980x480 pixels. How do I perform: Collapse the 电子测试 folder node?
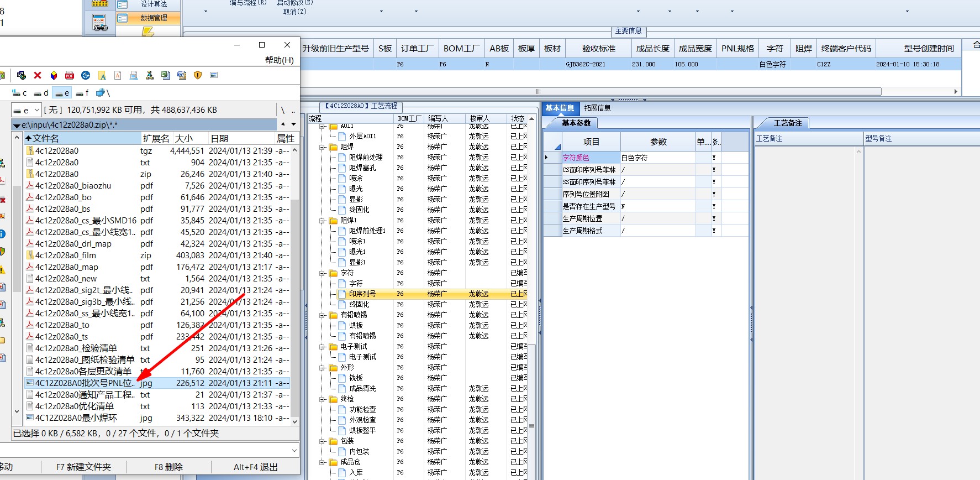click(322, 347)
